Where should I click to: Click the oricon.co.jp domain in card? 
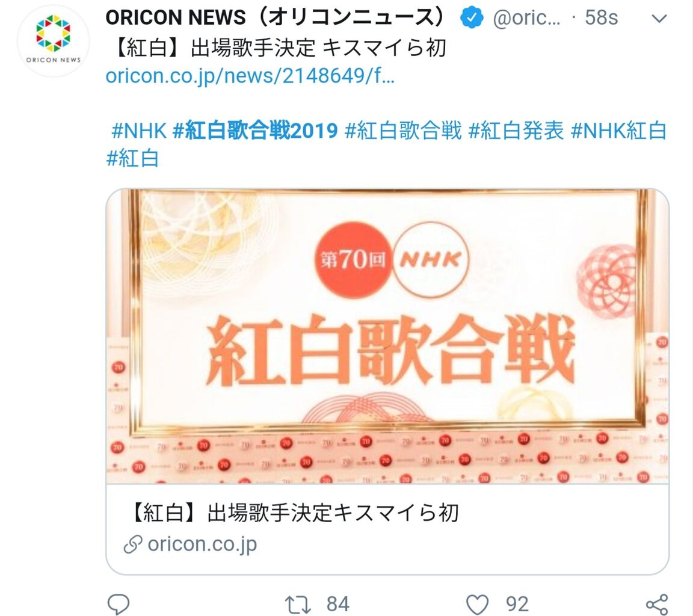tap(202, 544)
